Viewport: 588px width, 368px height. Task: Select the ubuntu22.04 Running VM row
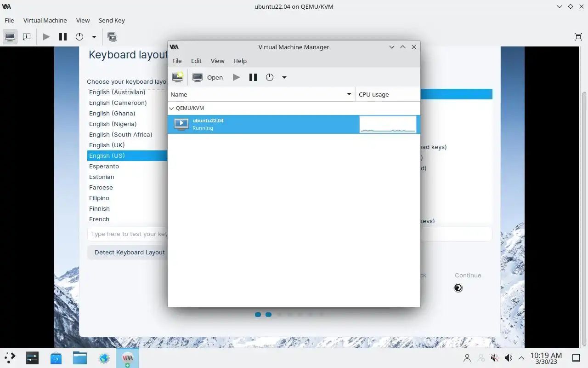(x=294, y=124)
